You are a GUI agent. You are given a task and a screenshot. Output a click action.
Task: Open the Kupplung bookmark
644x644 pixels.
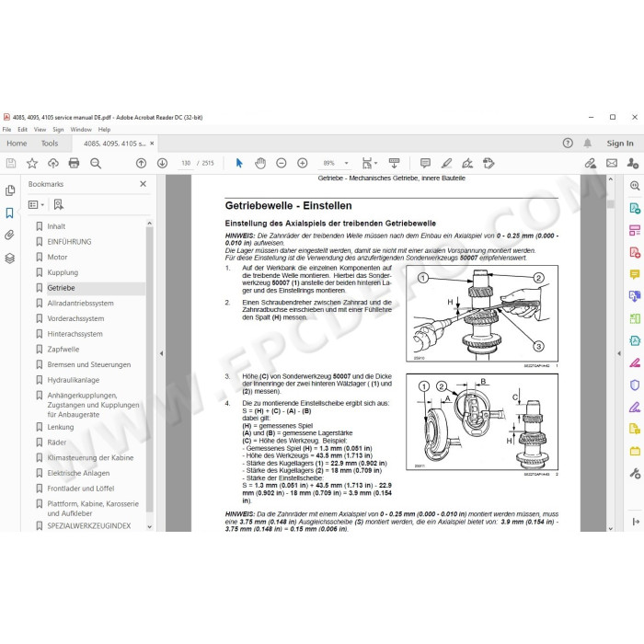click(63, 272)
